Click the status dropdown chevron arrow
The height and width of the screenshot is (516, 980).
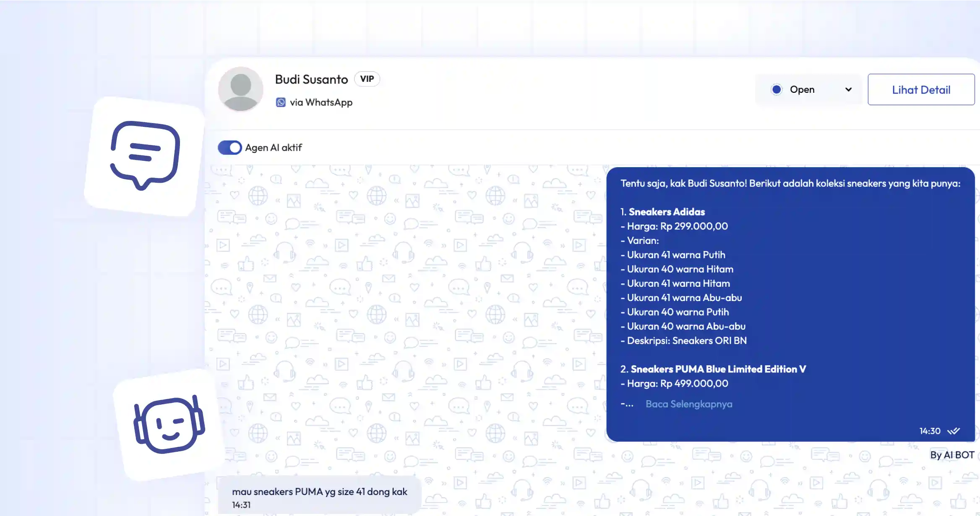pos(848,89)
